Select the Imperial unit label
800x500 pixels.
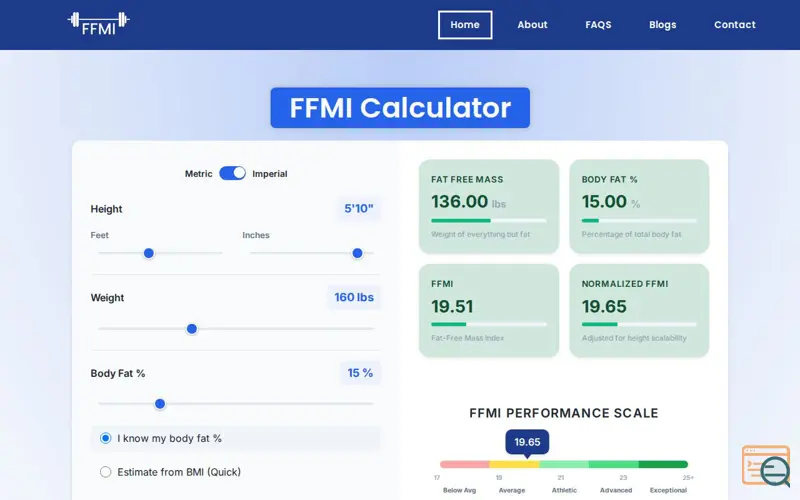coord(269,174)
